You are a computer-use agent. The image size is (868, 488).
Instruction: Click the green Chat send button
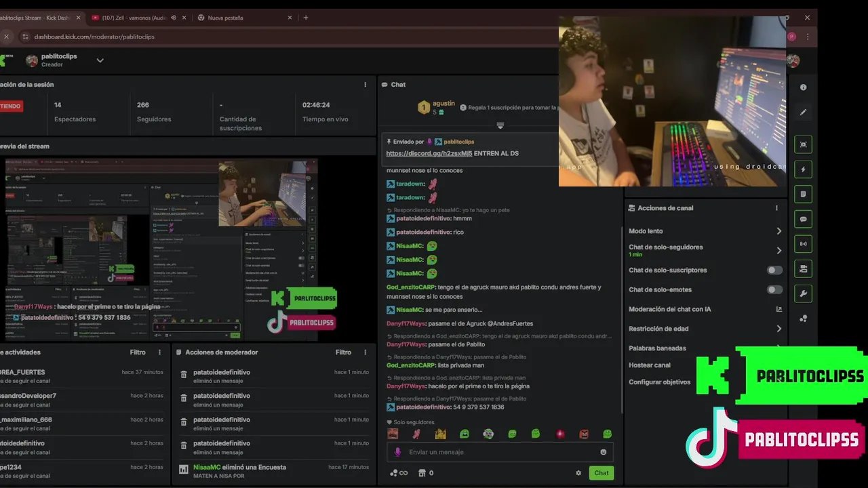click(601, 473)
